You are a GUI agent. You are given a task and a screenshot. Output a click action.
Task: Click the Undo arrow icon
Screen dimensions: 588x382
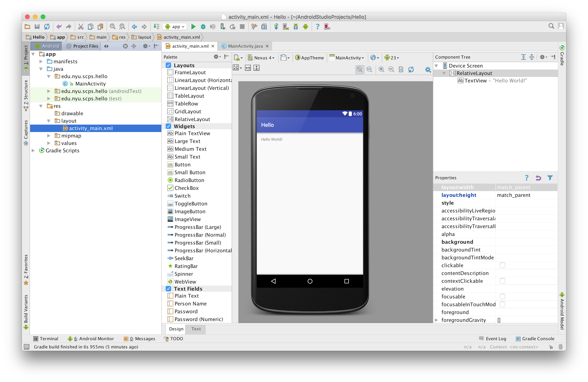point(59,27)
